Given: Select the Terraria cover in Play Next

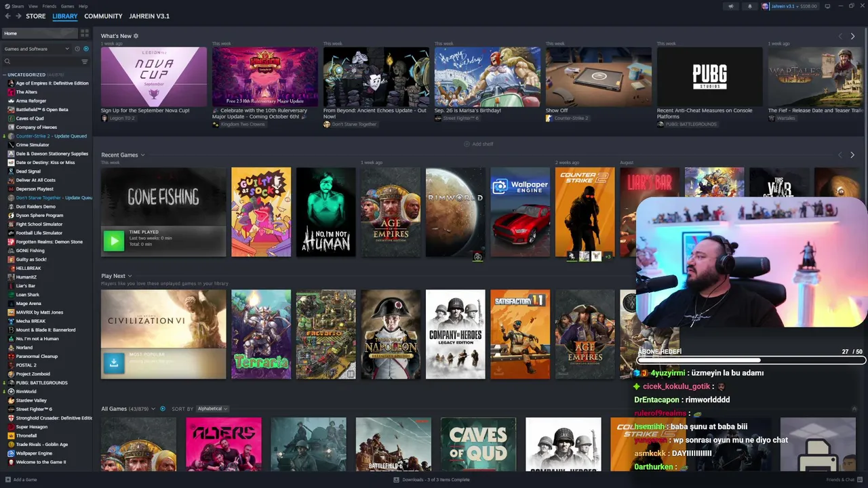Looking at the screenshot, I should (x=261, y=334).
